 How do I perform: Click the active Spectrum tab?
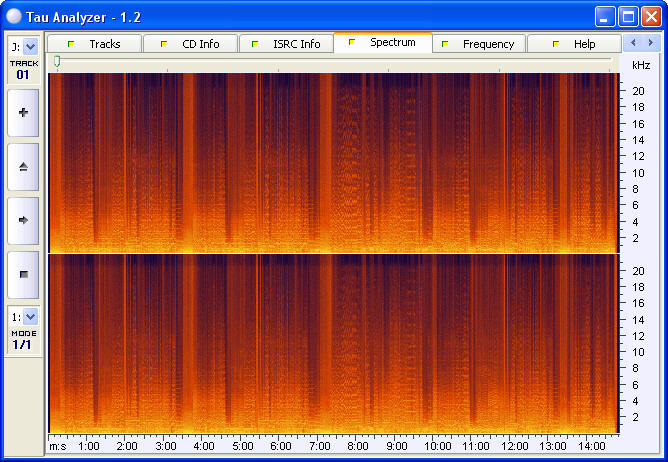tap(382, 43)
